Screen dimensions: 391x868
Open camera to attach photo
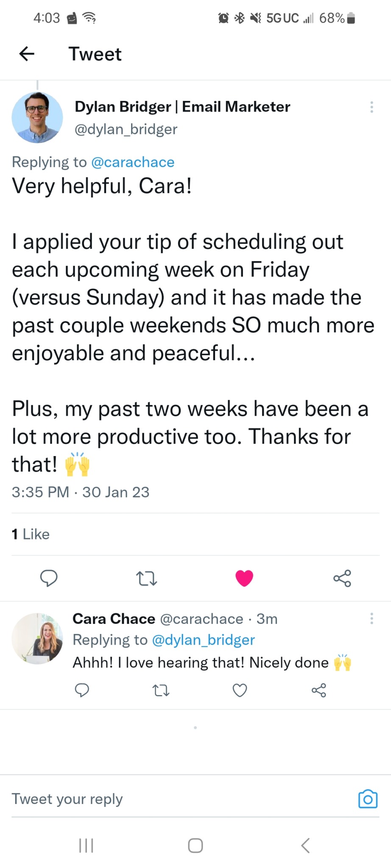click(x=368, y=799)
